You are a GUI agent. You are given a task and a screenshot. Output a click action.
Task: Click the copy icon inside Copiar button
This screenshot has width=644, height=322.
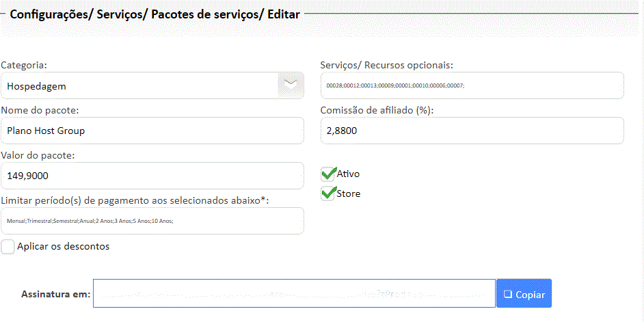507,294
